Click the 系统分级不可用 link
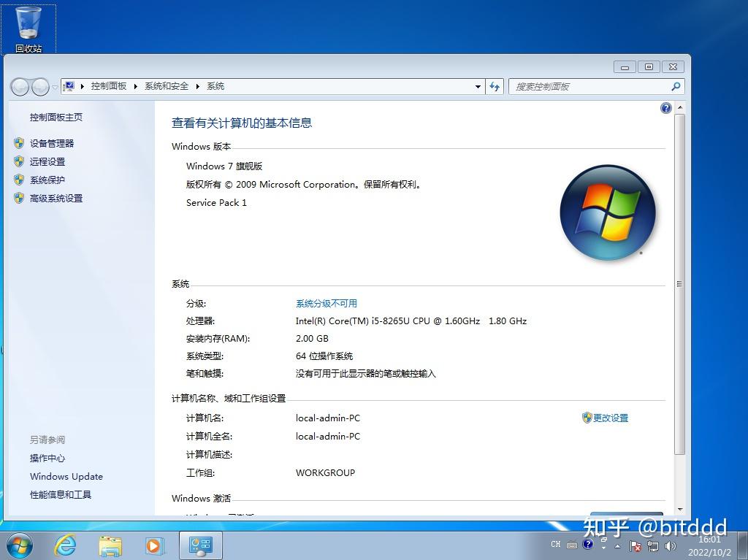The width and height of the screenshot is (748, 560). (327, 304)
